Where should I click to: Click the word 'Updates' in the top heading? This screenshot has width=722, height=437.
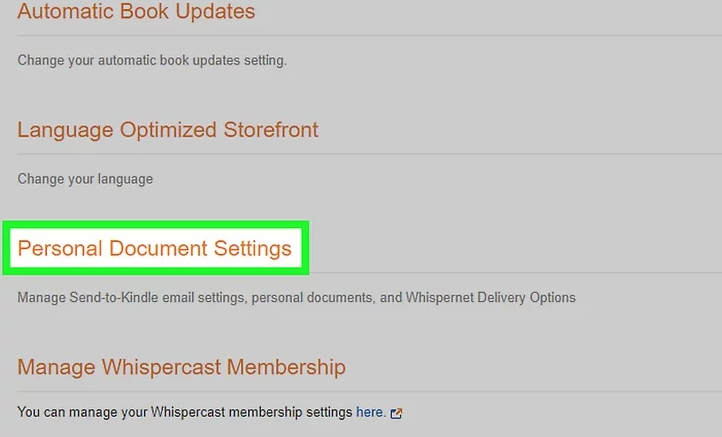215,11
